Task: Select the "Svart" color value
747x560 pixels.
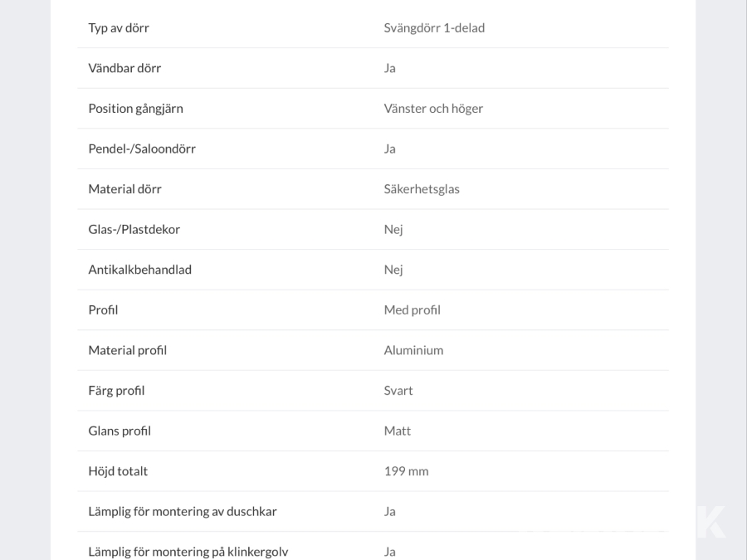Action: point(398,390)
